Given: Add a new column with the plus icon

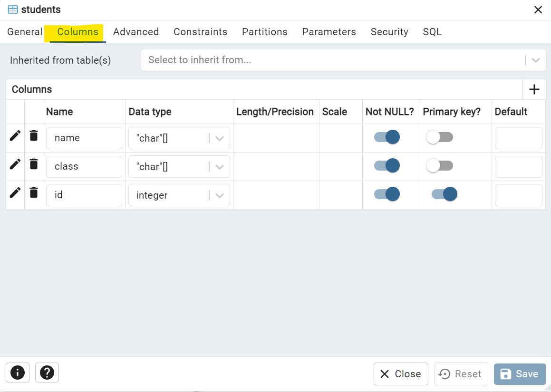Looking at the screenshot, I should pos(534,89).
